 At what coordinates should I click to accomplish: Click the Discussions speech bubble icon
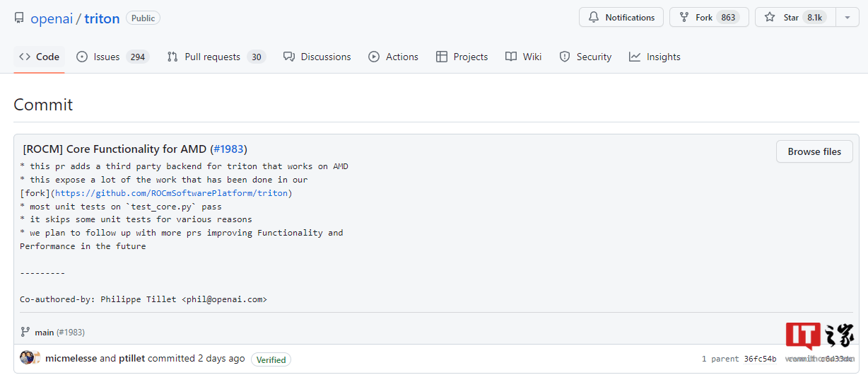[x=288, y=57]
